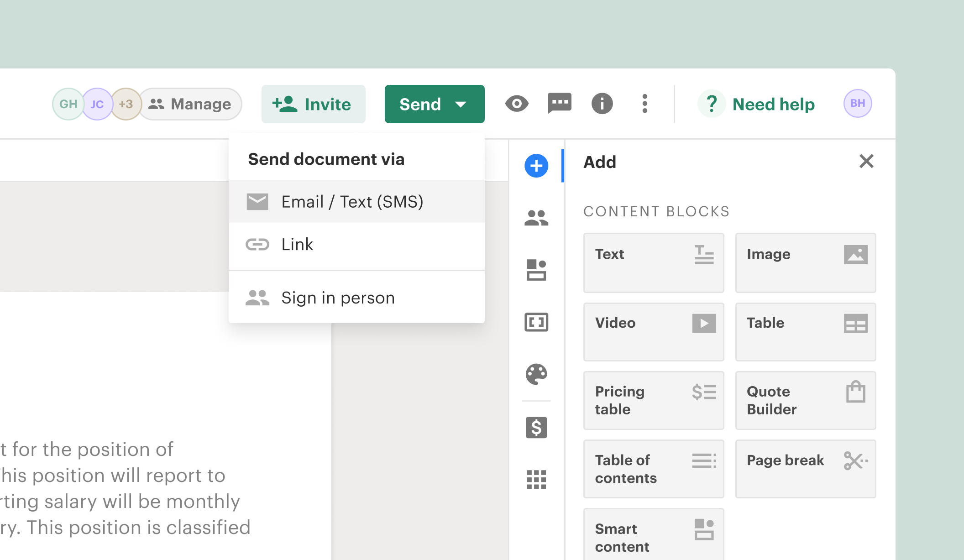Image resolution: width=964 pixels, height=560 pixels.
Task: Click the blue Add plus icon
Action: point(536,166)
